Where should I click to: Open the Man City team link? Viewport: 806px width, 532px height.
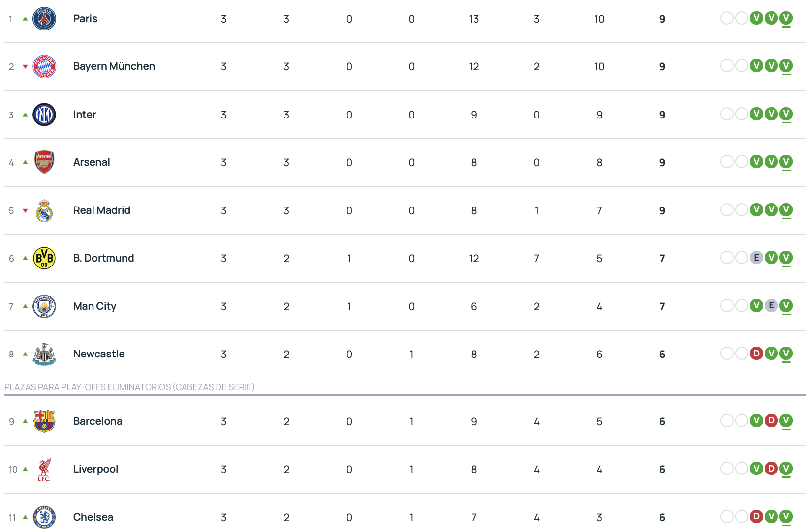pos(94,306)
